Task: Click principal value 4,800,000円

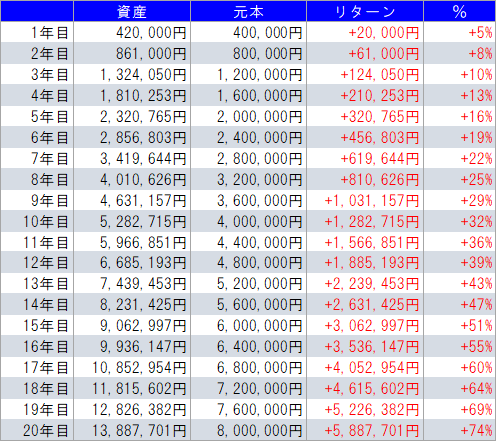Action: pyautogui.click(x=260, y=263)
